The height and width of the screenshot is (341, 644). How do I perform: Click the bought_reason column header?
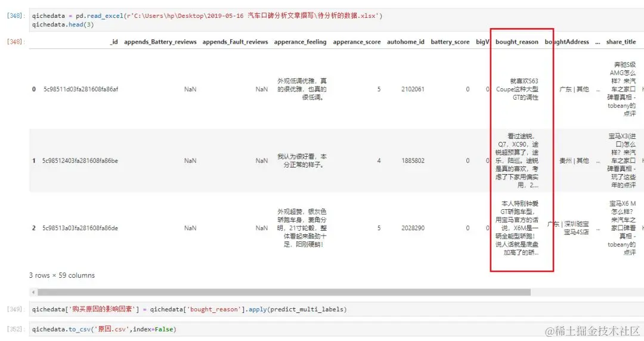coord(516,42)
